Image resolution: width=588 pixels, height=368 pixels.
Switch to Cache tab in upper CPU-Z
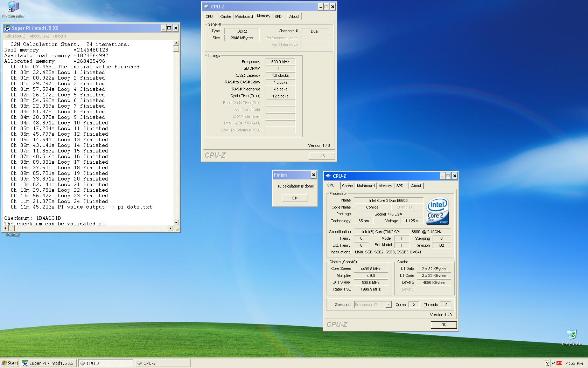(x=225, y=16)
